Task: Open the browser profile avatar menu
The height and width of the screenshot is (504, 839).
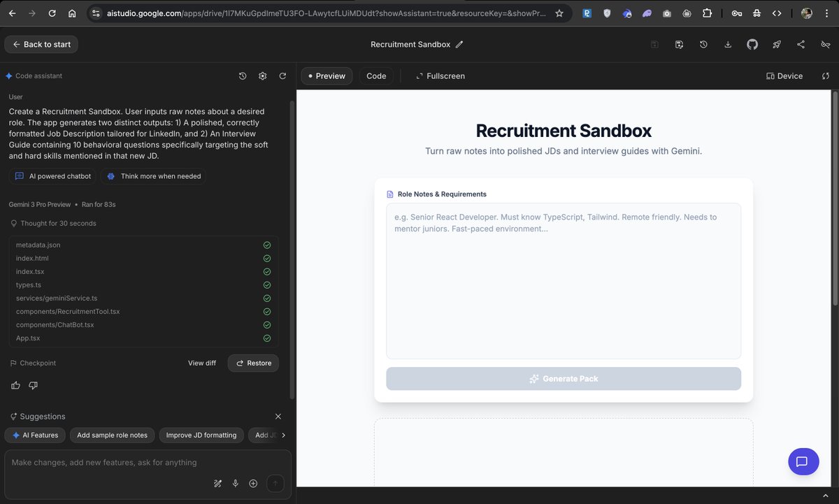Action: coord(805,13)
